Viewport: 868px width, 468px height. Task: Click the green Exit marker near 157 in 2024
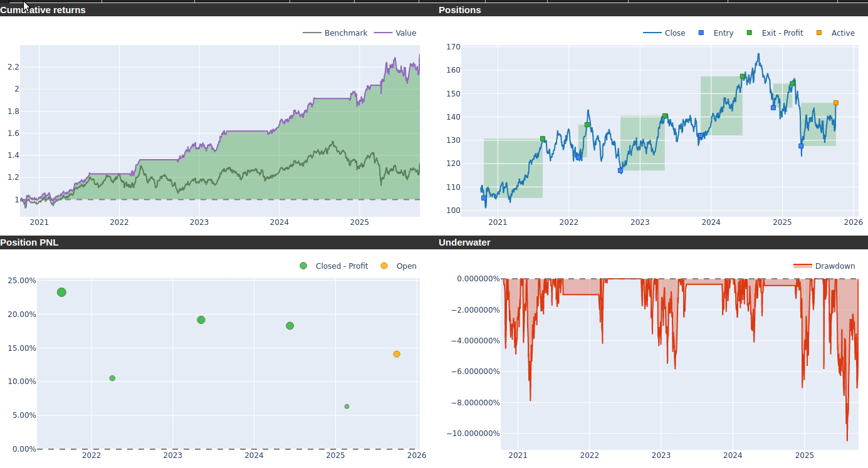(x=743, y=76)
